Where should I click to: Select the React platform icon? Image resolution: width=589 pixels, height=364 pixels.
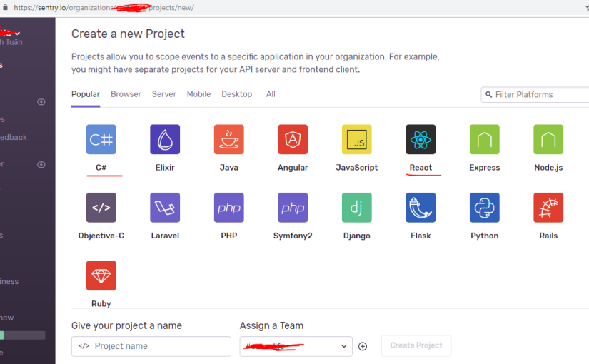tap(421, 139)
